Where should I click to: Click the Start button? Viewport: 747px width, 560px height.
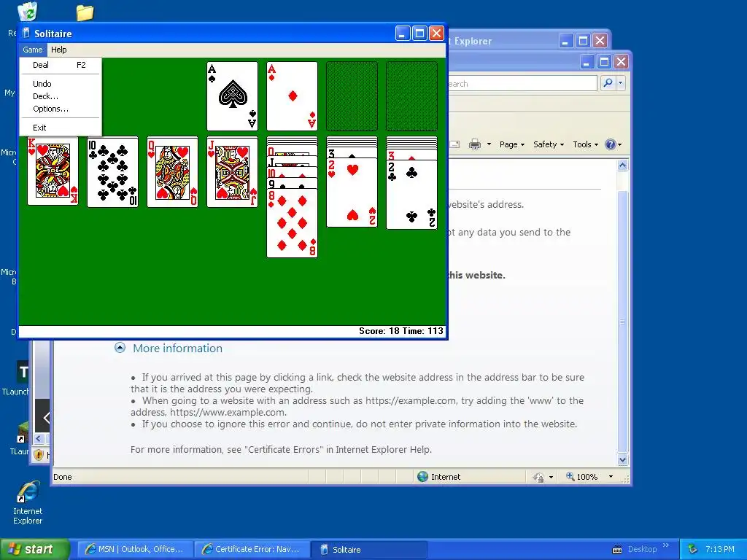coord(34,549)
